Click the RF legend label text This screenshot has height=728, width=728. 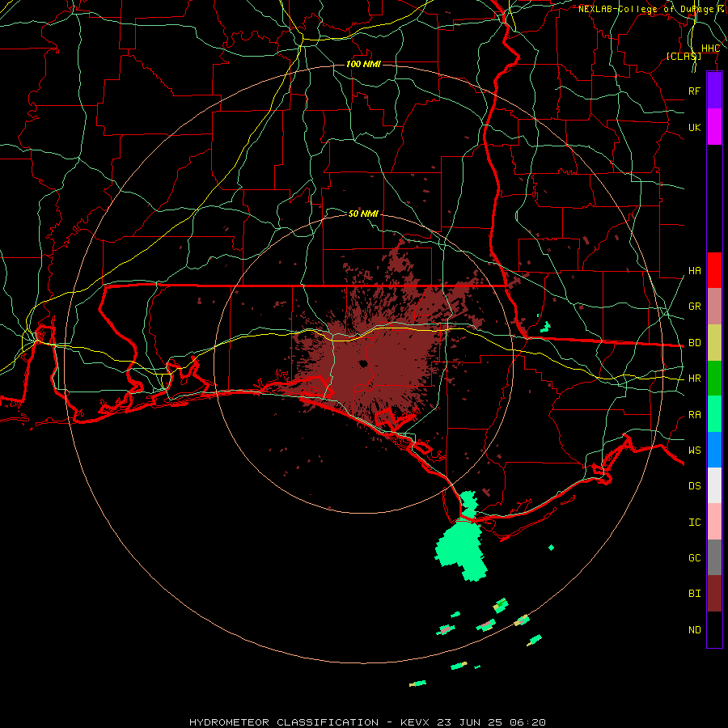[x=695, y=91]
